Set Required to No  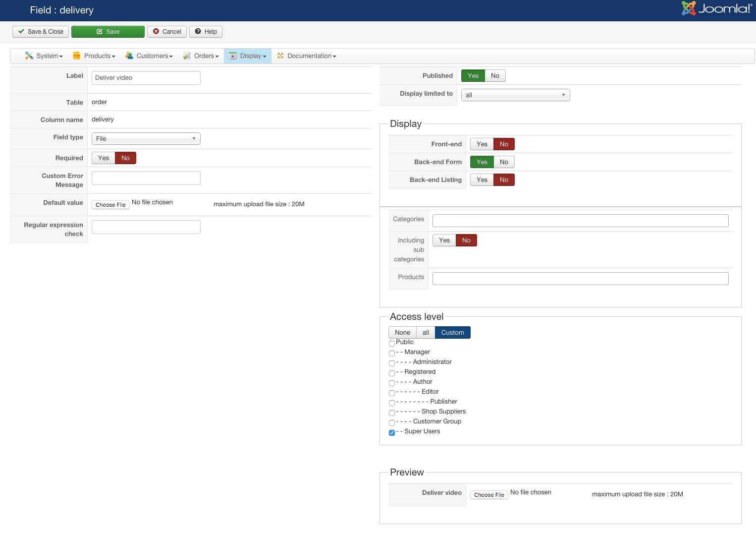125,158
